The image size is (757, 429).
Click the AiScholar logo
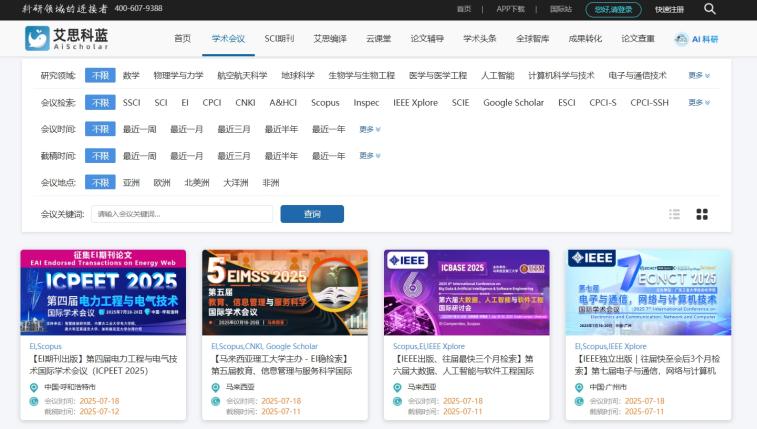point(66,39)
